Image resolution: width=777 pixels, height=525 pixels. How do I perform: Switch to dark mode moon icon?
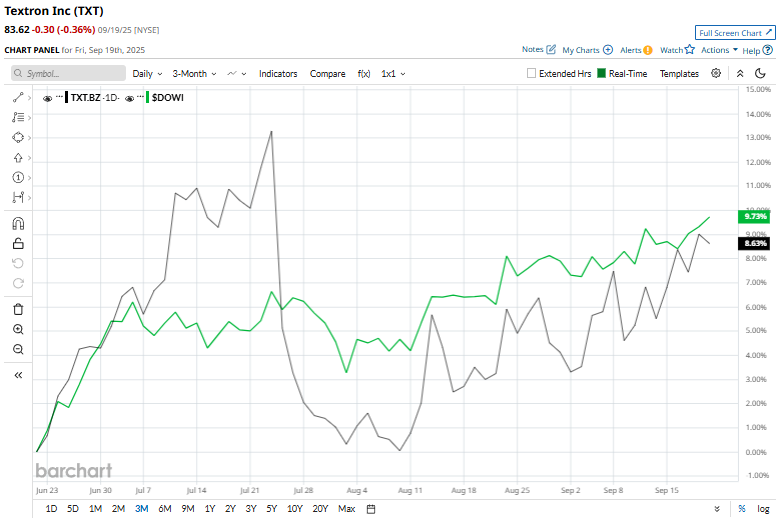click(760, 73)
